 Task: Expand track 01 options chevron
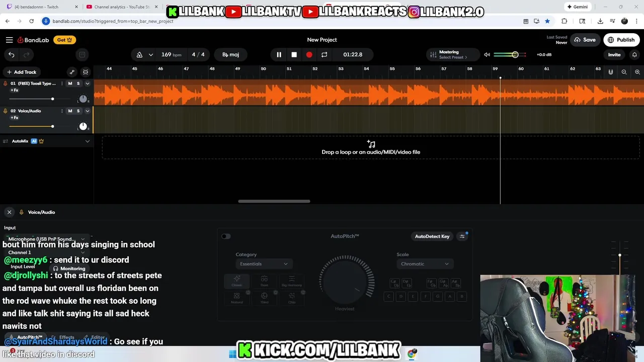pos(87,83)
